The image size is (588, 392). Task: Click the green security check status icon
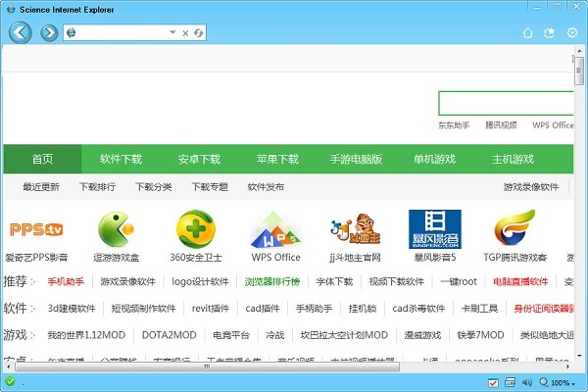[x=10, y=382]
